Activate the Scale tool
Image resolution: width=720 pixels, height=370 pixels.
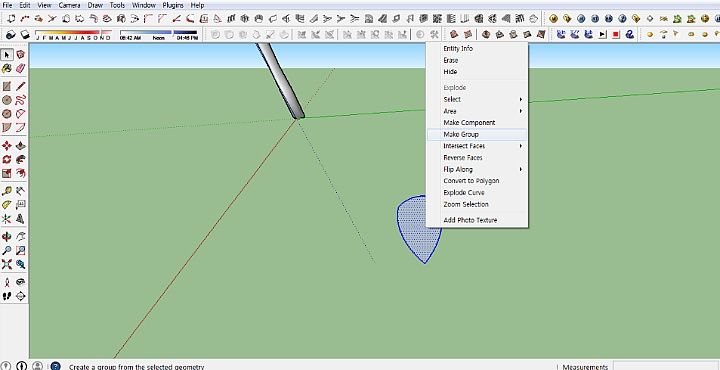click(x=7, y=173)
